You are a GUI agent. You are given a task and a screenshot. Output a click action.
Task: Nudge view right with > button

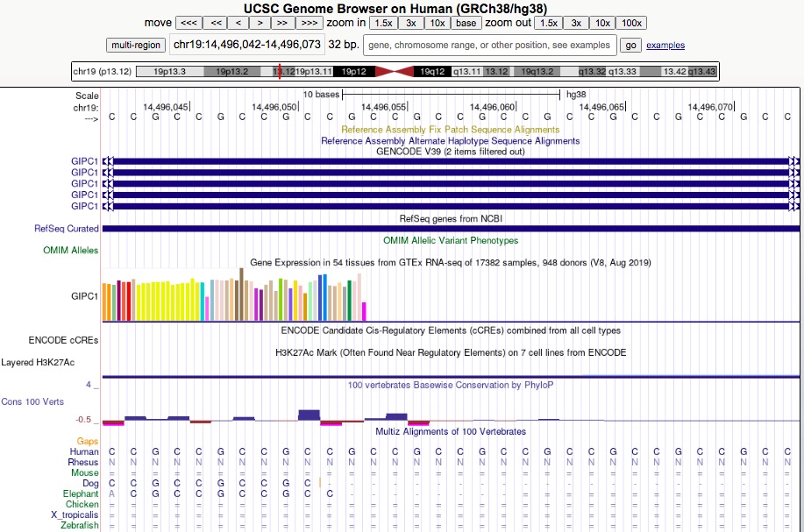pos(260,23)
